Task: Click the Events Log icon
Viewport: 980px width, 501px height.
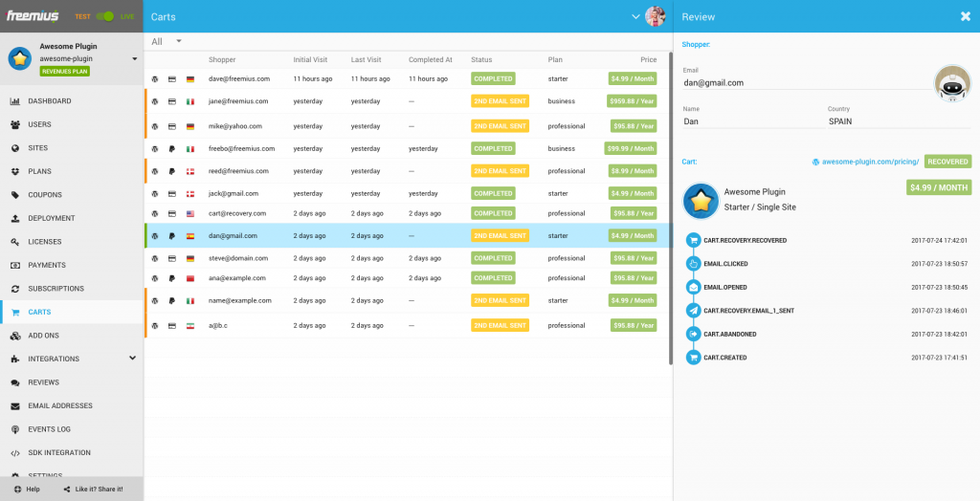Action: point(15,429)
